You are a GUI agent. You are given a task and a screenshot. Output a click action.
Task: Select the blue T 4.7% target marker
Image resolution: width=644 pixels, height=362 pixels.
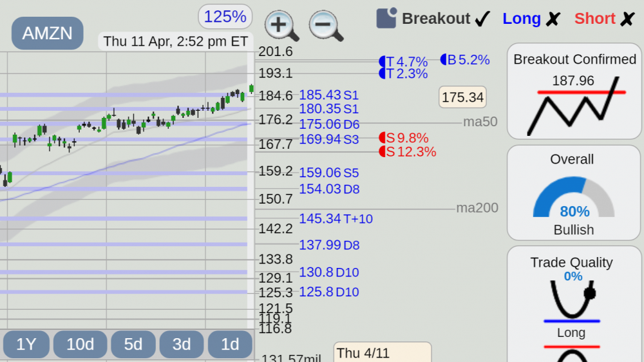(403, 62)
